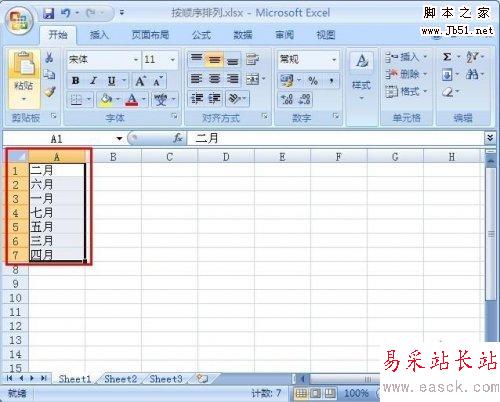Viewport: 500px width, 402px height.
Task: Increase indent of cell content
Action: tap(214, 99)
